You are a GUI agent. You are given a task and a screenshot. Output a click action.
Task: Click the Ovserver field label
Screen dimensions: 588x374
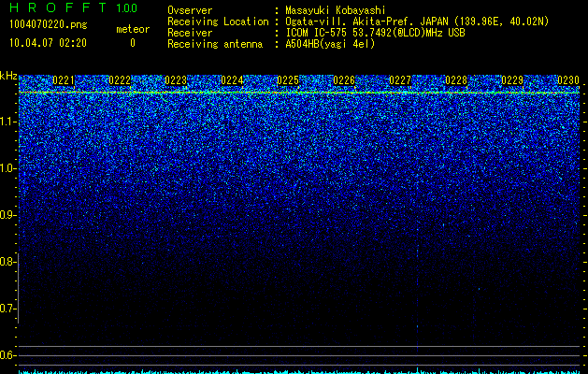click(190, 10)
